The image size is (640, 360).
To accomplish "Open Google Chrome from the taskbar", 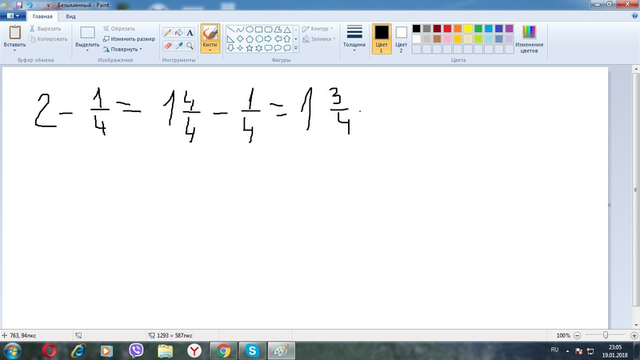I will [x=223, y=351].
